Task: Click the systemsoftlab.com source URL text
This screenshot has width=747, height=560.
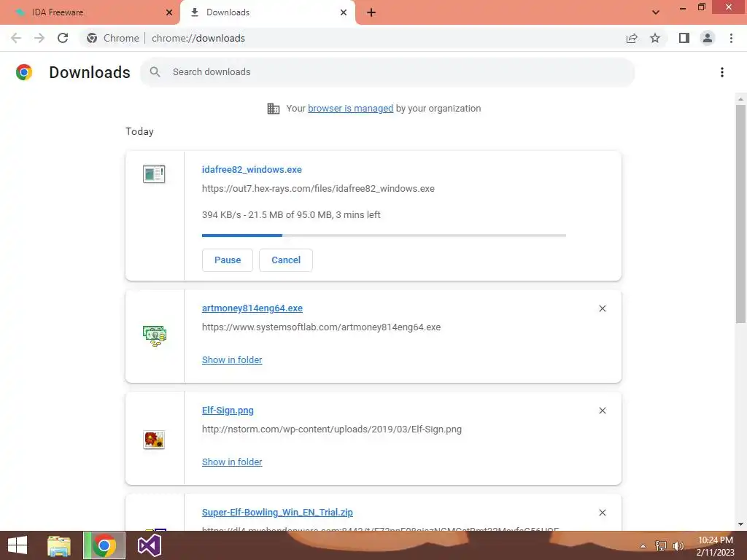Action: [x=321, y=327]
